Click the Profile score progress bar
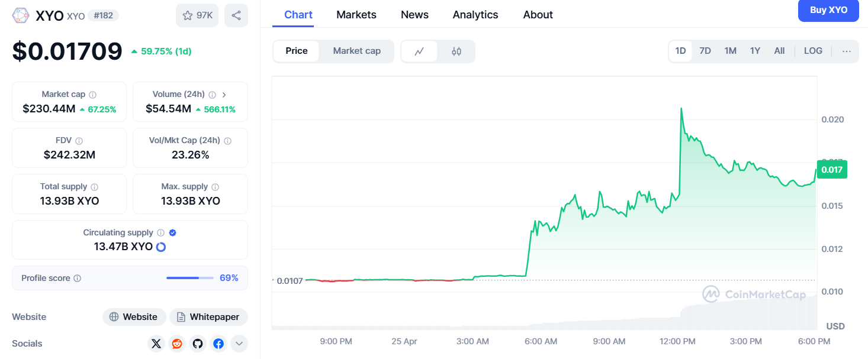Screen dimensions: 868x359 [190, 278]
